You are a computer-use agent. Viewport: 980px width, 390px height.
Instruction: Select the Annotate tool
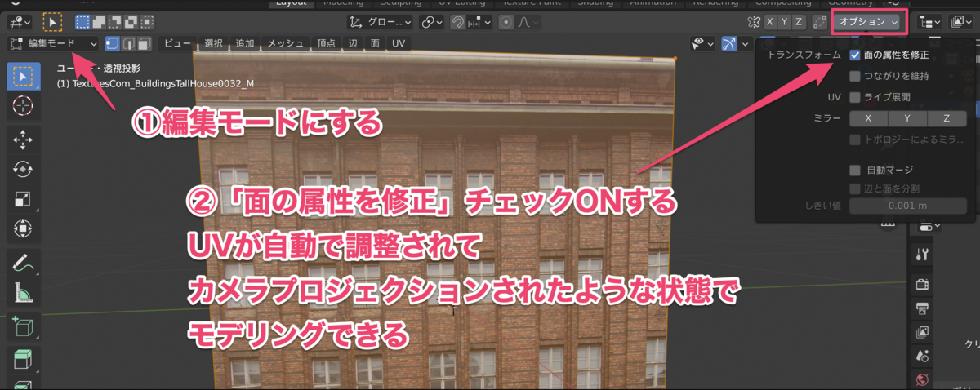click(23, 262)
